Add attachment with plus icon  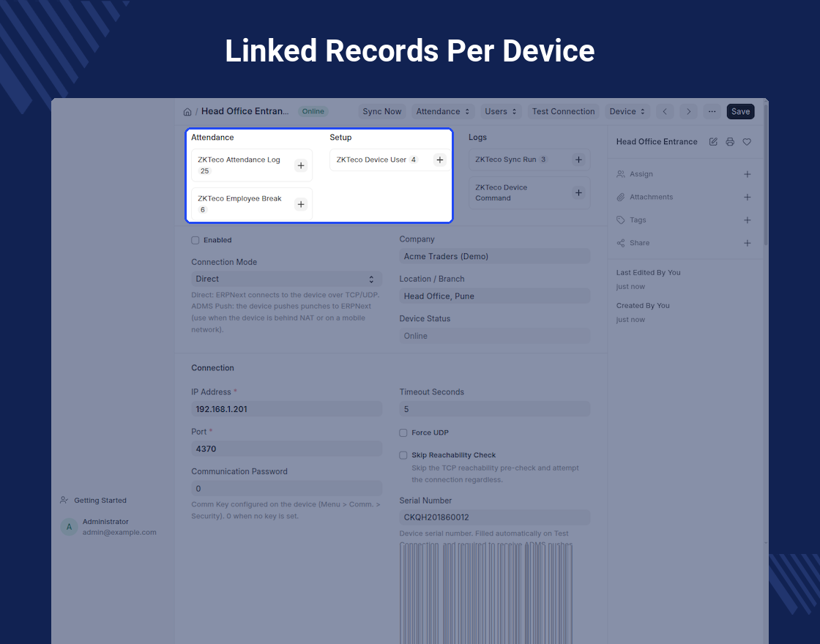pos(748,197)
